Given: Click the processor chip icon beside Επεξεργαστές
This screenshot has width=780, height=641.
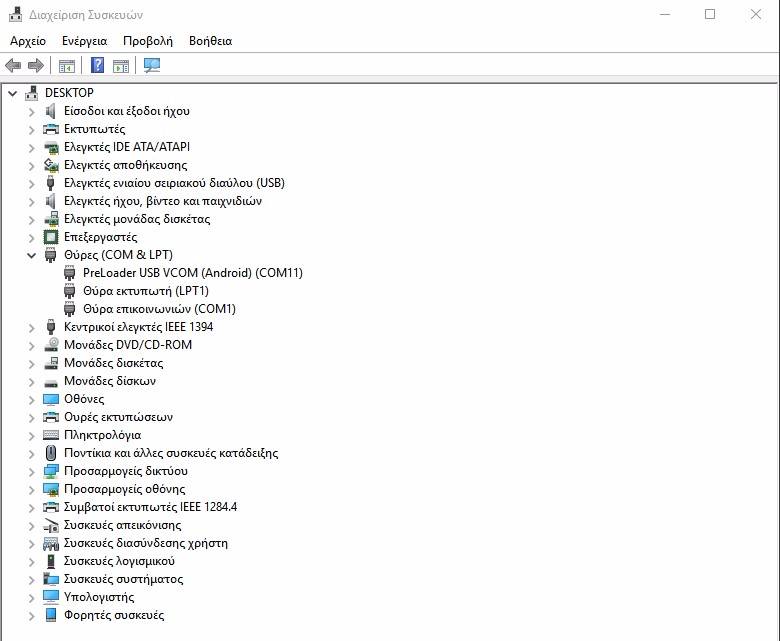Looking at the screenshot, I should pyautogui.click(x=52, y=237).
